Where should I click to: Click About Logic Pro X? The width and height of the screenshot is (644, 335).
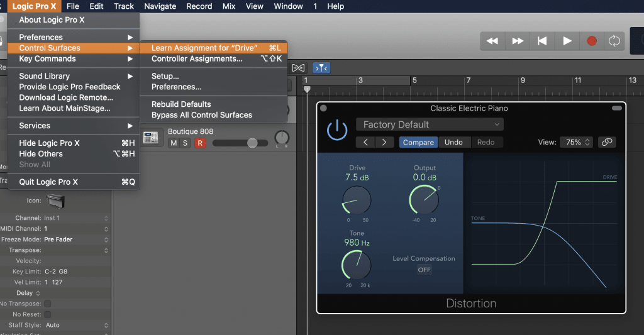click(74, 19)
